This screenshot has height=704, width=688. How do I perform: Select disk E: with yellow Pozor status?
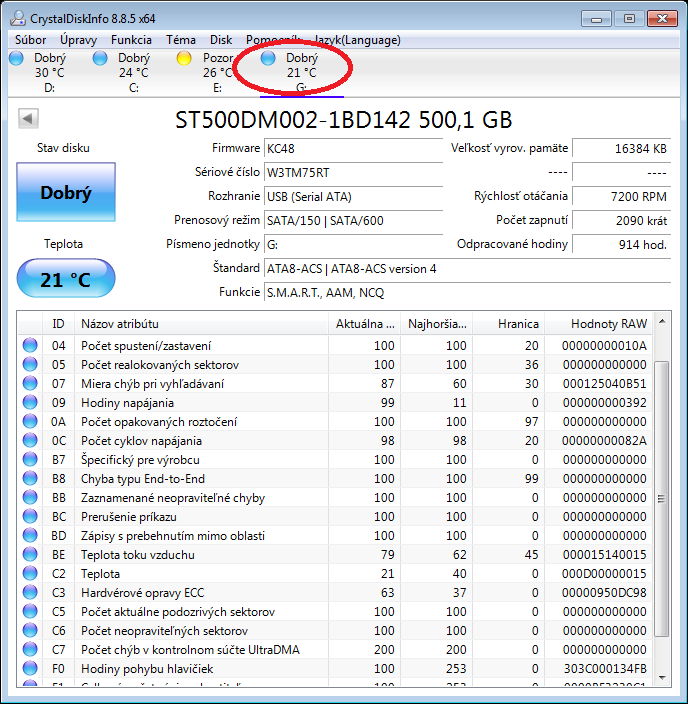click(x=206, y=72)
